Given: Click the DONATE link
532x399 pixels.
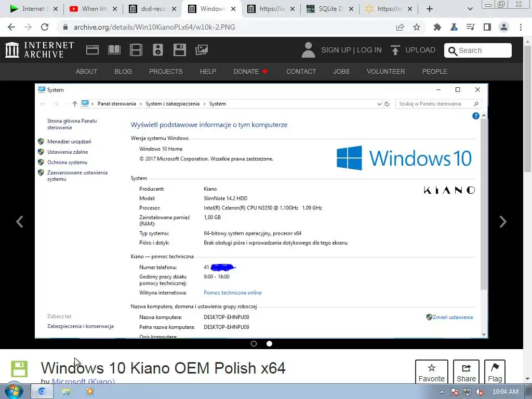Looking at the screenshot, I should tap(250, 72).
